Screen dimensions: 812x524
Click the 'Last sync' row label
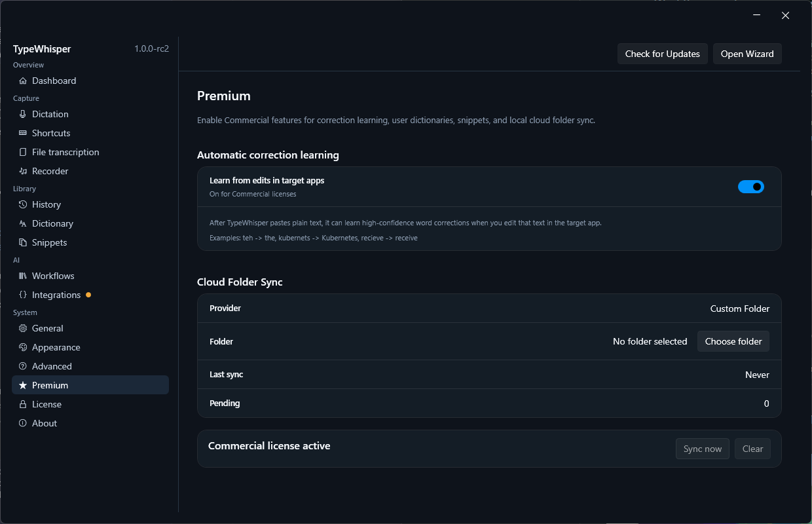coord(227,374)
